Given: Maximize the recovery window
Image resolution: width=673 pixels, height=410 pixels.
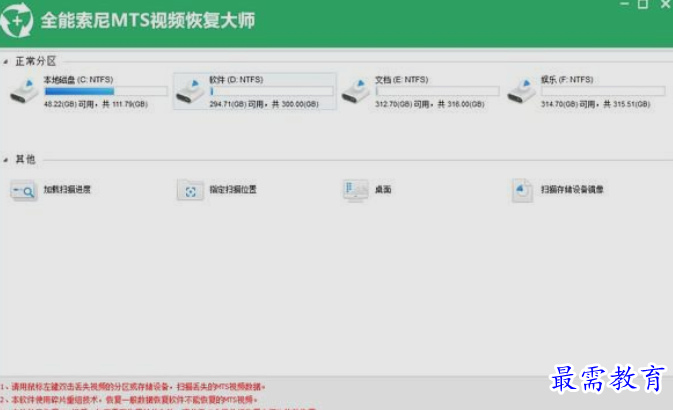Looking at the screenshot, I should coord(643,4).
